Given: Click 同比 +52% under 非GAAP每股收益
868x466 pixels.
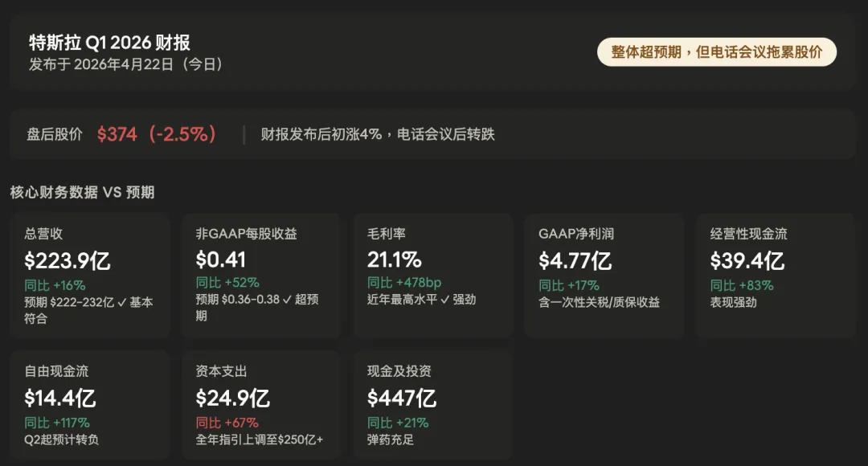Looking at the screenshot, I should [x=227, y=283].
